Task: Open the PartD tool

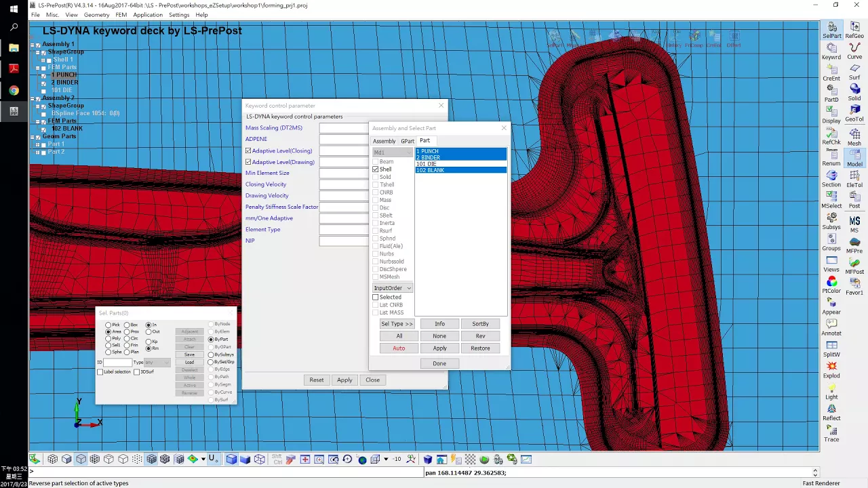Action: pos(831,94)
